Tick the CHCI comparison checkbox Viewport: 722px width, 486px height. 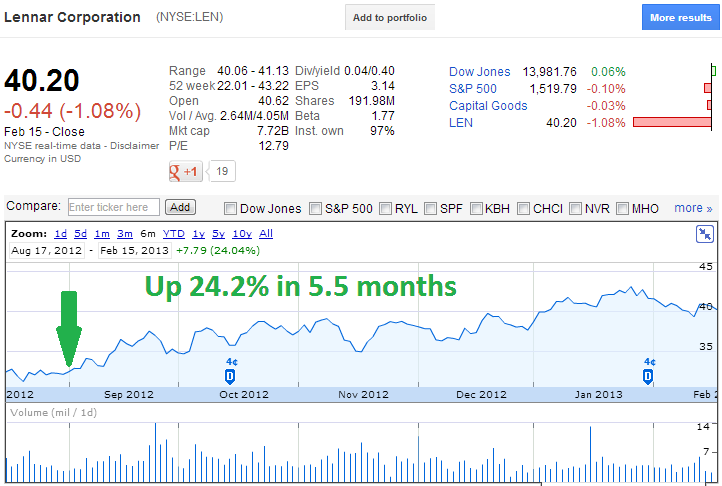pos(523,209)
